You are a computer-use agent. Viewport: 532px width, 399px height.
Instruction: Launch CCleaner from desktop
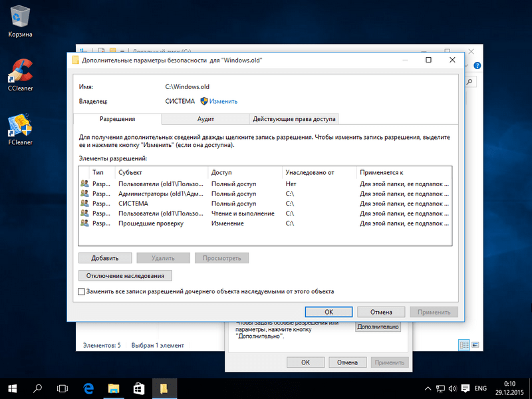point(20,73)
